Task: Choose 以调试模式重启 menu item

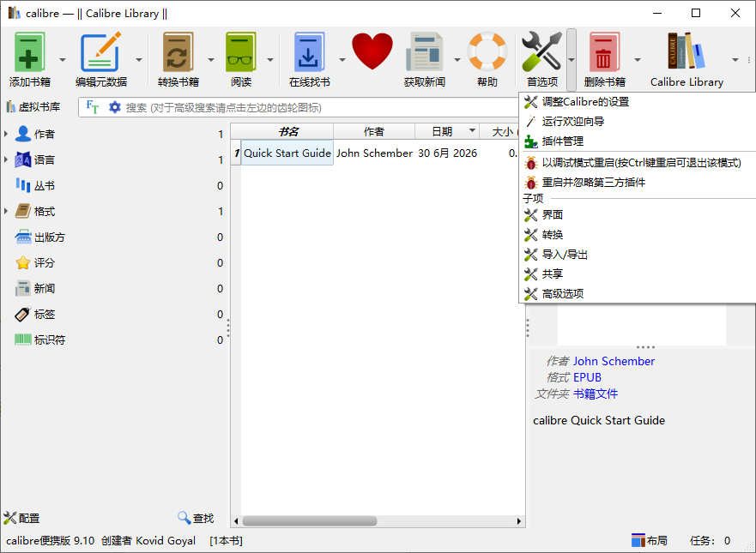Action: point(638,163)
